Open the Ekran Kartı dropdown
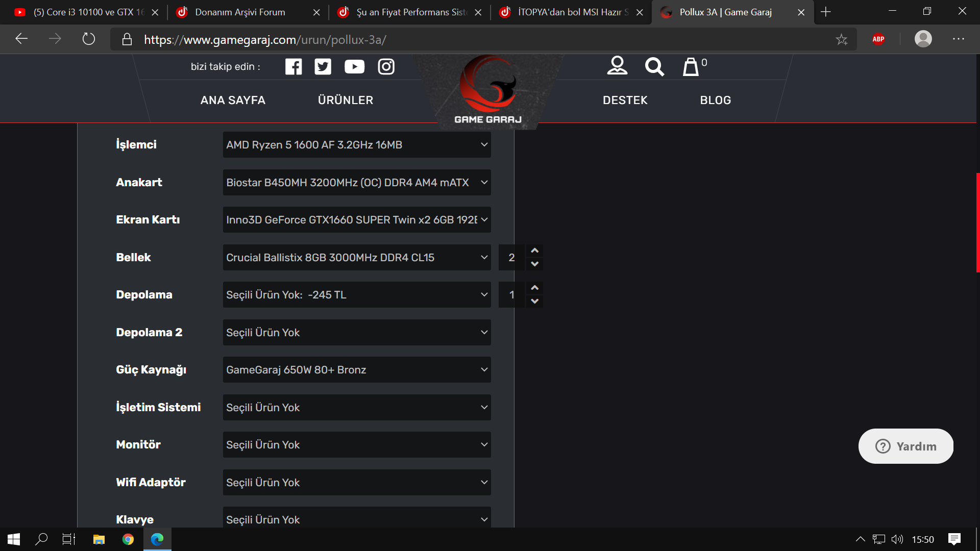The height and width of the screenshot is (551, 980). (x=357, y=220)
